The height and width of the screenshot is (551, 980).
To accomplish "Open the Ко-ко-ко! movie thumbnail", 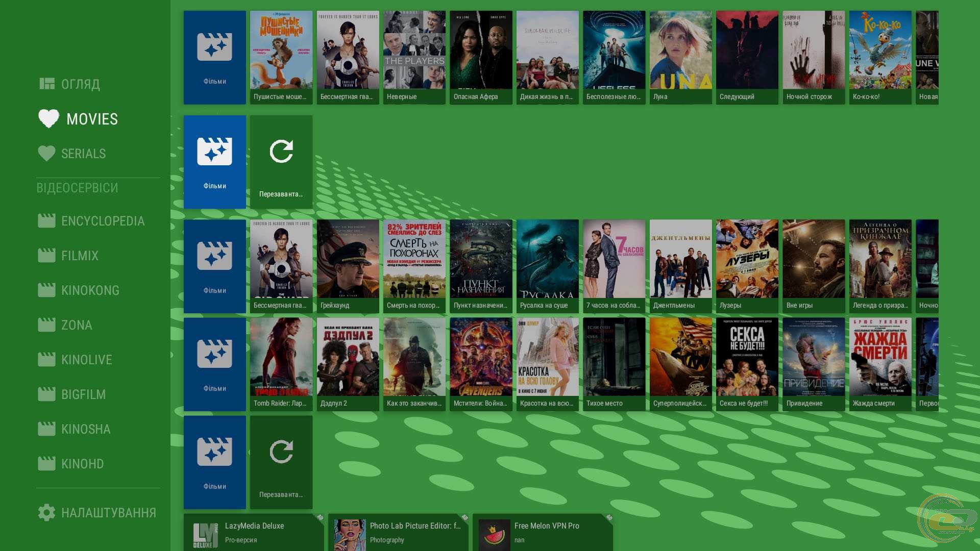I will click(880, 57).
